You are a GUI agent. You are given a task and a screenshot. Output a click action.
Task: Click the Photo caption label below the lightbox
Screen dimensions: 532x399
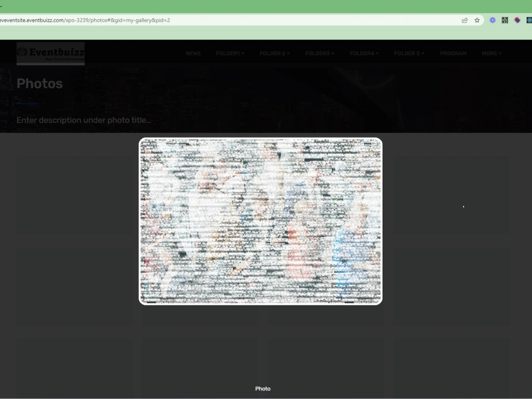coord(263,388)
